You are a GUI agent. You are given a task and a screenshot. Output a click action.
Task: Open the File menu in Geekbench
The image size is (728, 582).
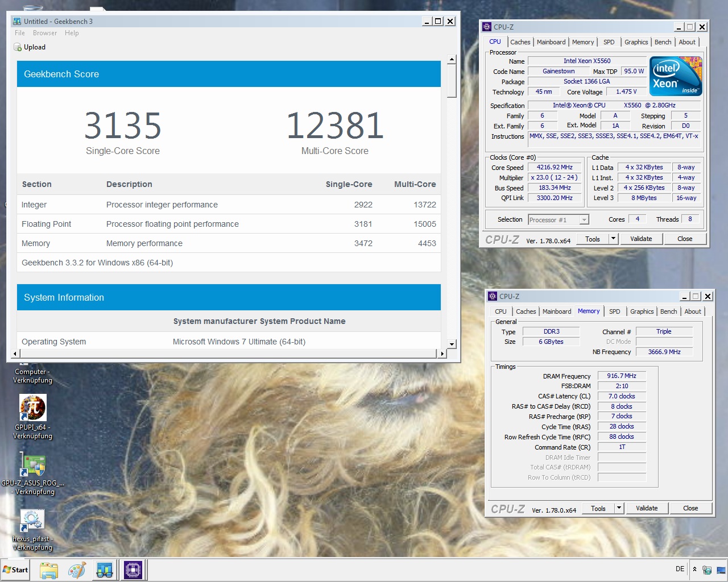coord(20,33)
